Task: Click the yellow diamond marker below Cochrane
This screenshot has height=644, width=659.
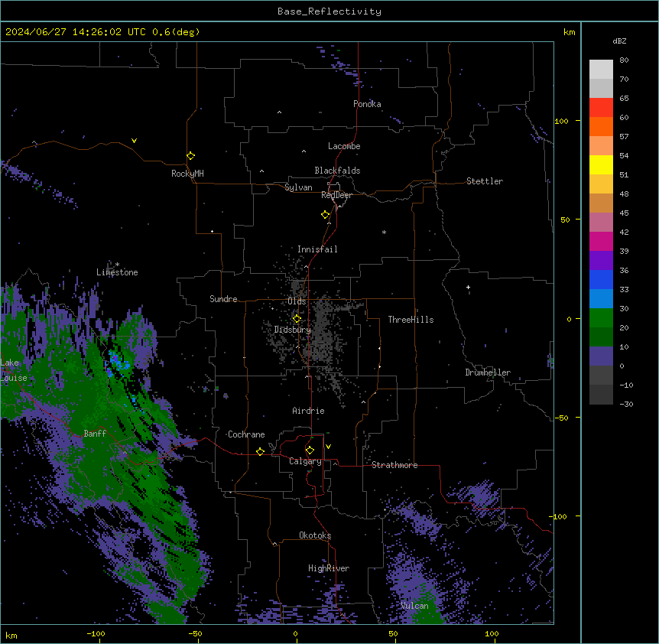Action: point(260,451)
